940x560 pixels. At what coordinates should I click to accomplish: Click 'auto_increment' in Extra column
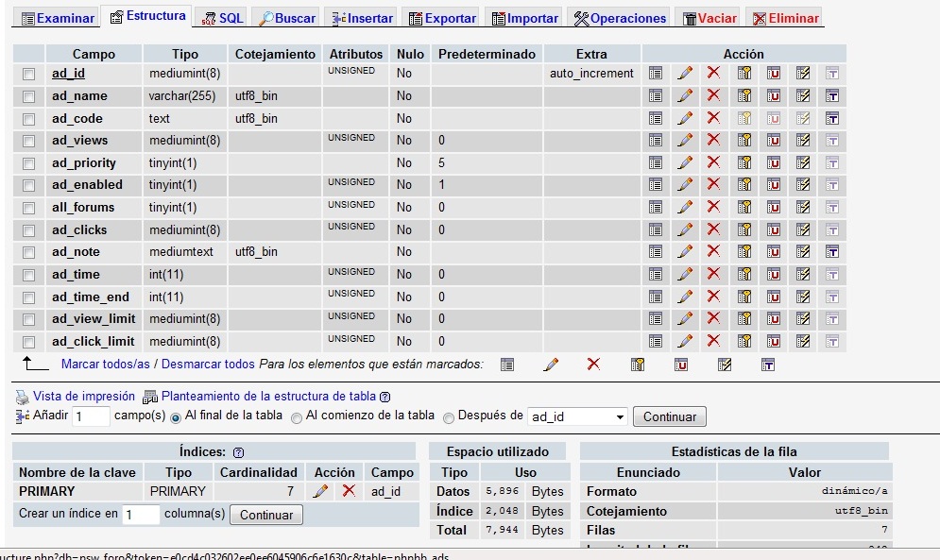point(591,73)
